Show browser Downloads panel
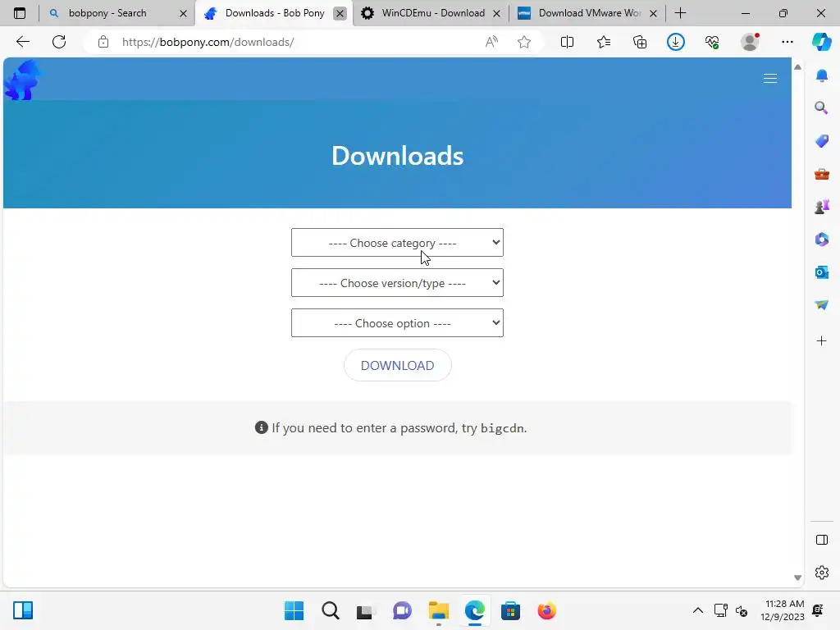This screenshot has width=840, height=630. [676, 42]
